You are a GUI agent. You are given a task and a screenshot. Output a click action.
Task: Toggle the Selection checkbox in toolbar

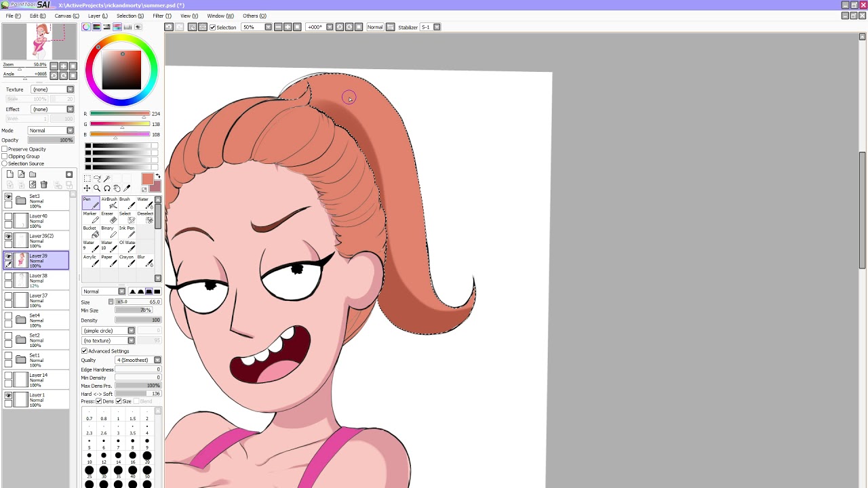point(212,27)
